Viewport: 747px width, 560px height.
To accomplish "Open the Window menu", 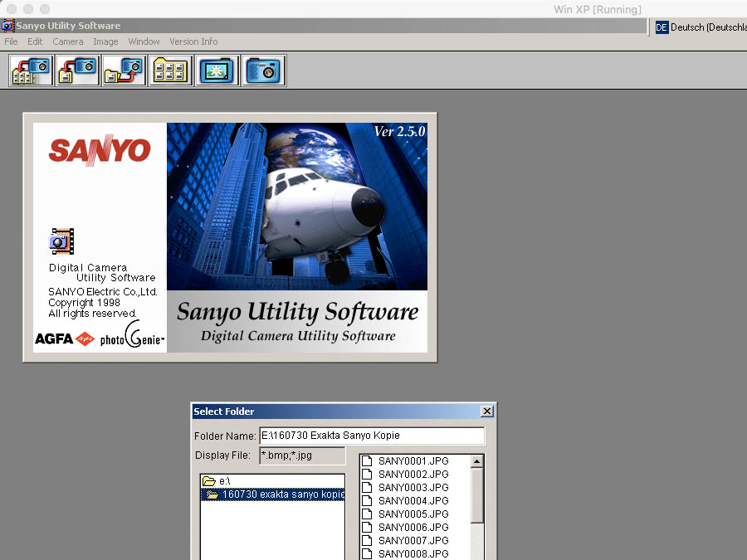I will pos(144,41).
